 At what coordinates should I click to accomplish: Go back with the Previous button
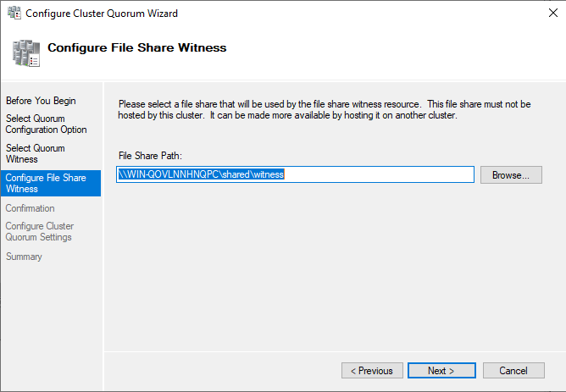(x=372, y=371)
